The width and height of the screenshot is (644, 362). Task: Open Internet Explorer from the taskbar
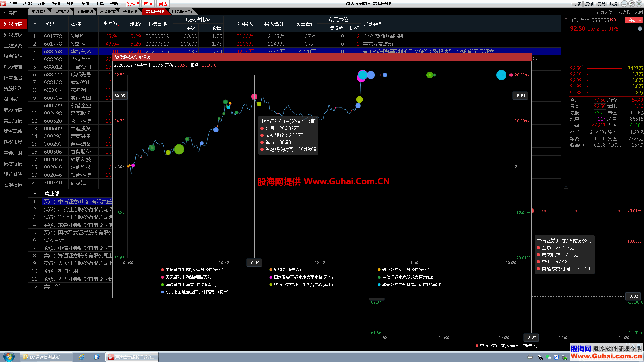pyautogui.click(x=82, y=357)
